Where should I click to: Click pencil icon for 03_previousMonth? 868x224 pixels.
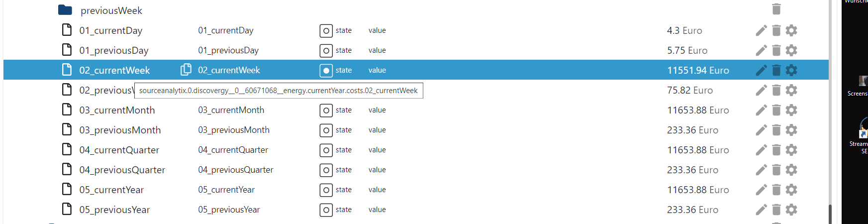click(x=761, y=130)
